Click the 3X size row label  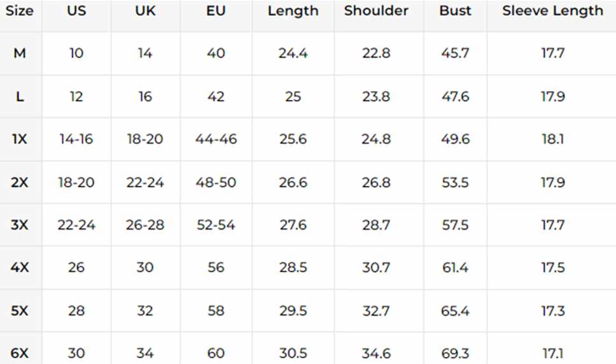[20, 225]
